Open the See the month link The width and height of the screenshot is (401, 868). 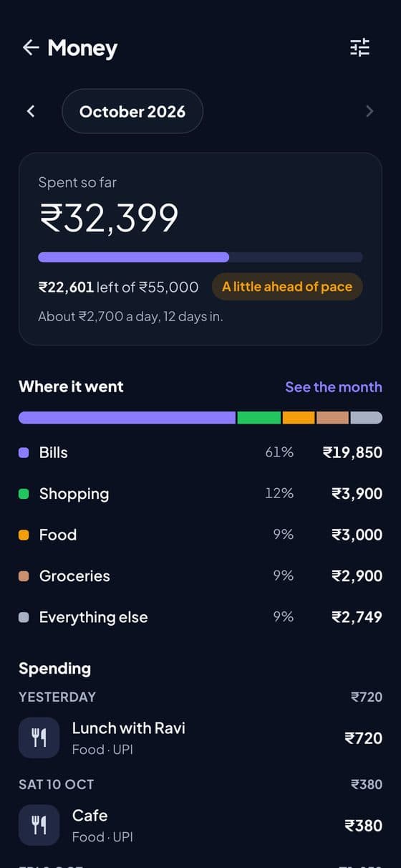334,387
